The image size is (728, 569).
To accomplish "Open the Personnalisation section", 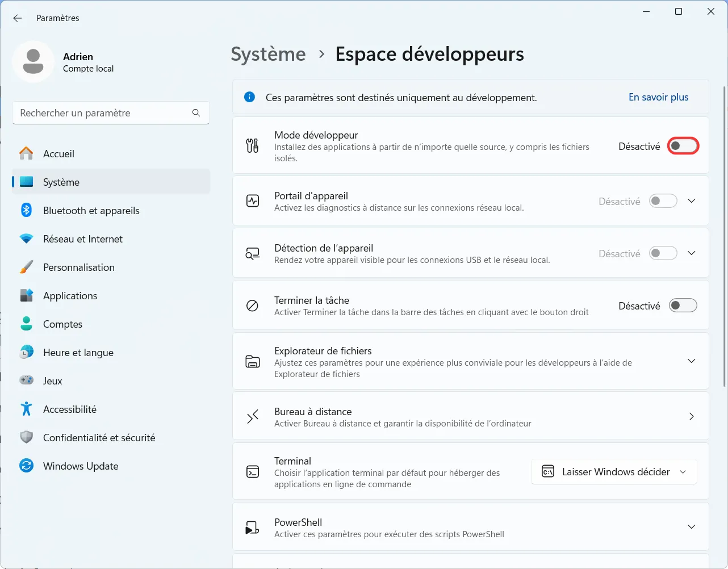I will coord(111,267).
